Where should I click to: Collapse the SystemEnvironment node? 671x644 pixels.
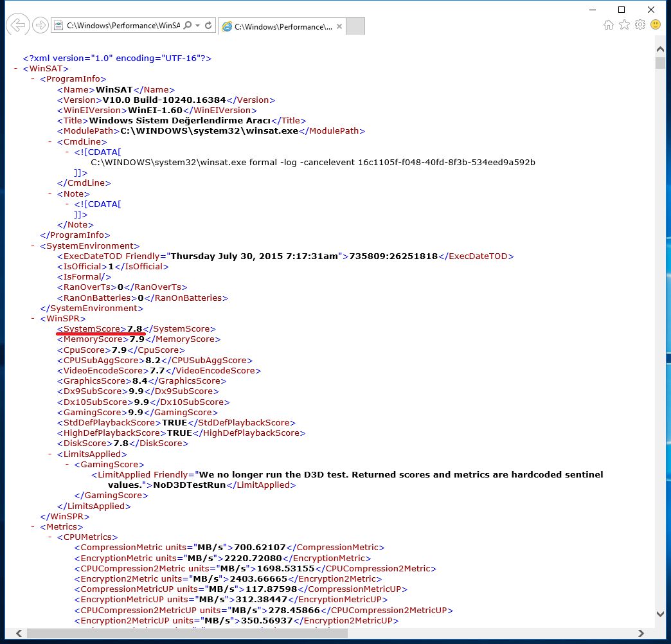33,246
